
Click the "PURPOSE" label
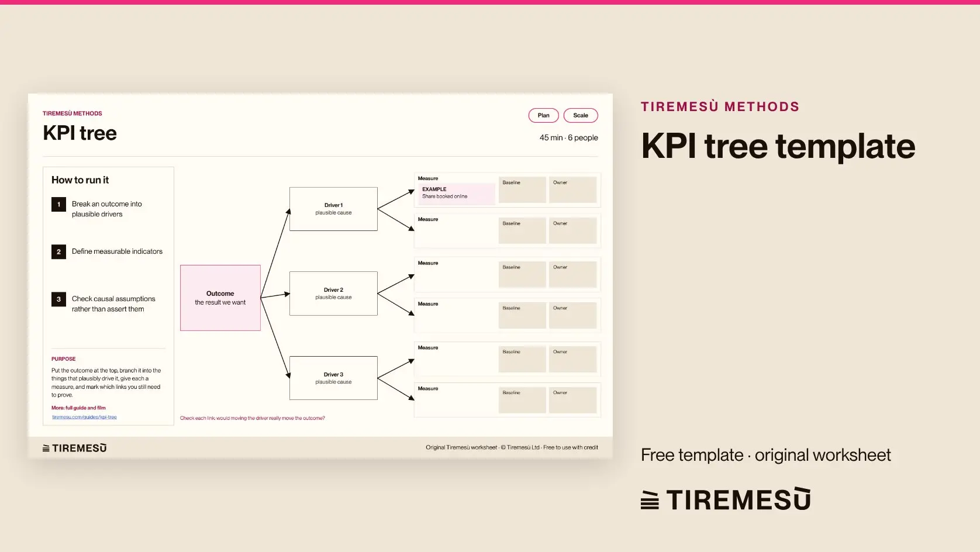click(x=63, y=359)
